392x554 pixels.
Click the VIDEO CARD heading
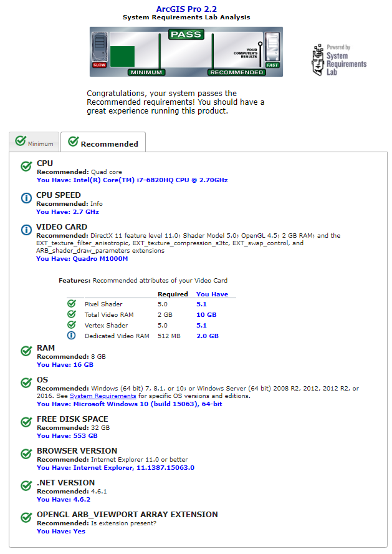coord(62,227)
